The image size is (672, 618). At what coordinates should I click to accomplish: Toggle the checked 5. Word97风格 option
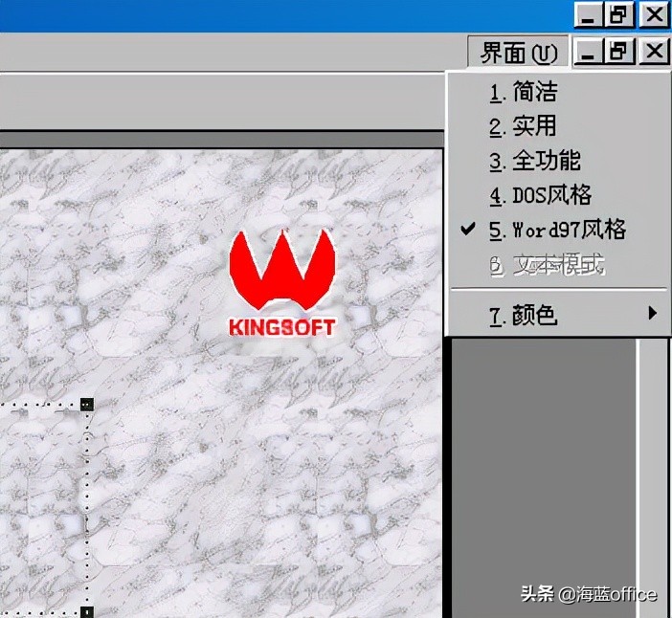pos(559,230)
